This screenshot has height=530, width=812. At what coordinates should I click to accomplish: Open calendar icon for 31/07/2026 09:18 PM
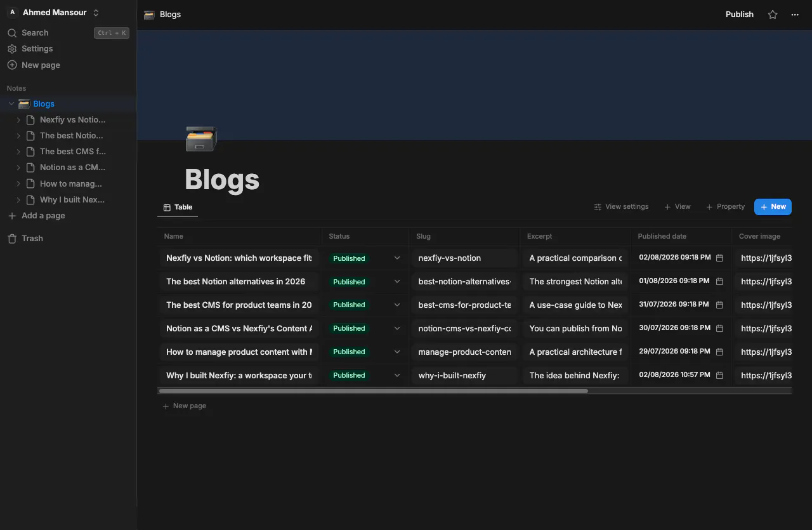point(719,305)
